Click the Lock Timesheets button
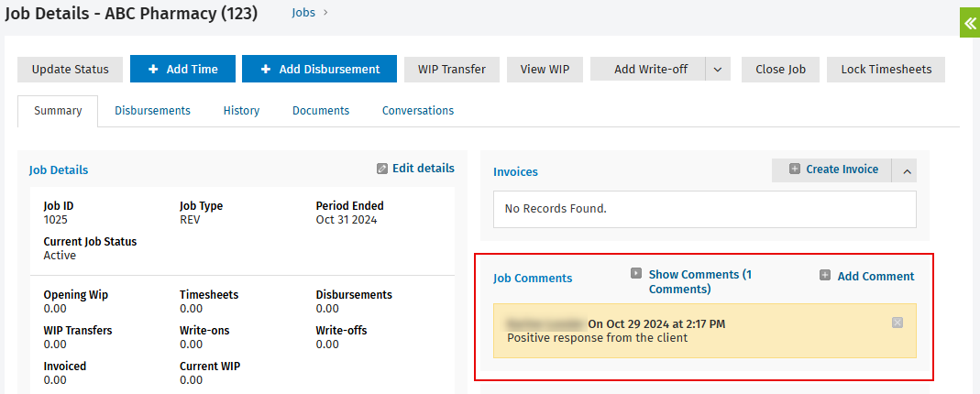Screen dimensions: 980x394 click(886, 70)
